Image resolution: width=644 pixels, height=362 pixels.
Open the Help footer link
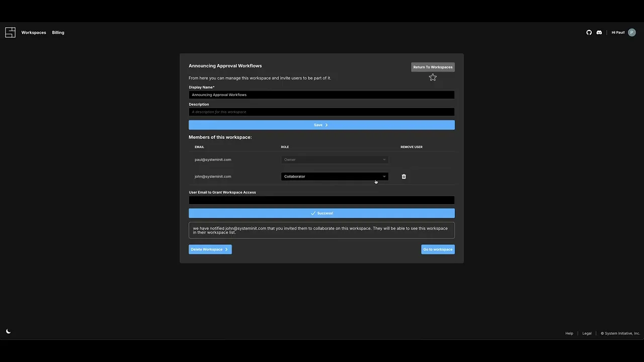569,333
